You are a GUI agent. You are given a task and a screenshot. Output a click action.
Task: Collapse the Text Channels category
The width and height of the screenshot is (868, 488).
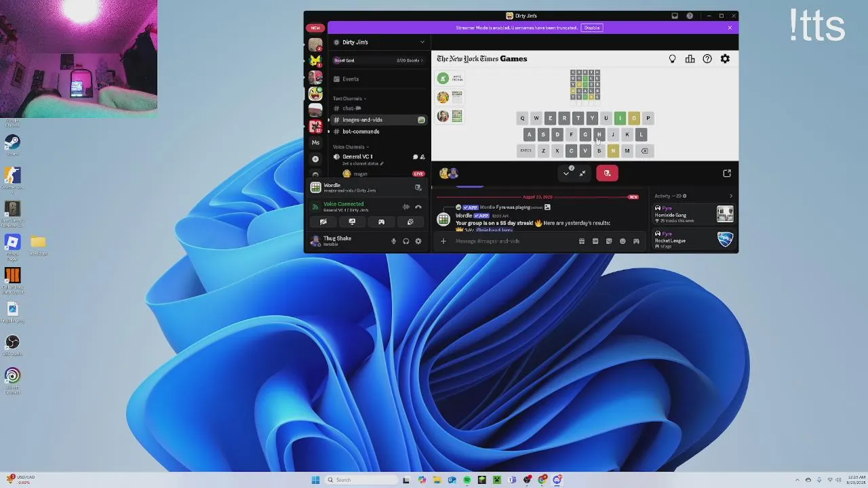(349, 98)
